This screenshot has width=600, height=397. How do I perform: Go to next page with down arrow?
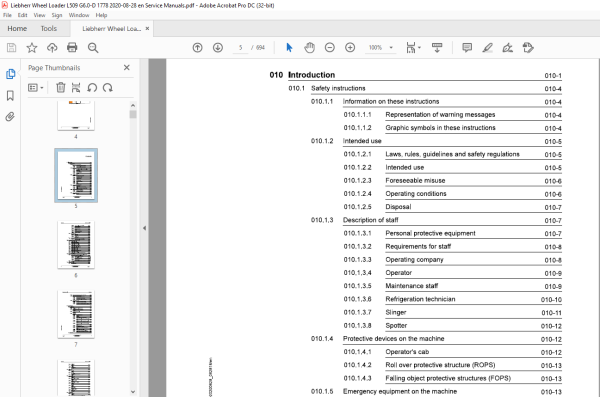tap(218, 47)
